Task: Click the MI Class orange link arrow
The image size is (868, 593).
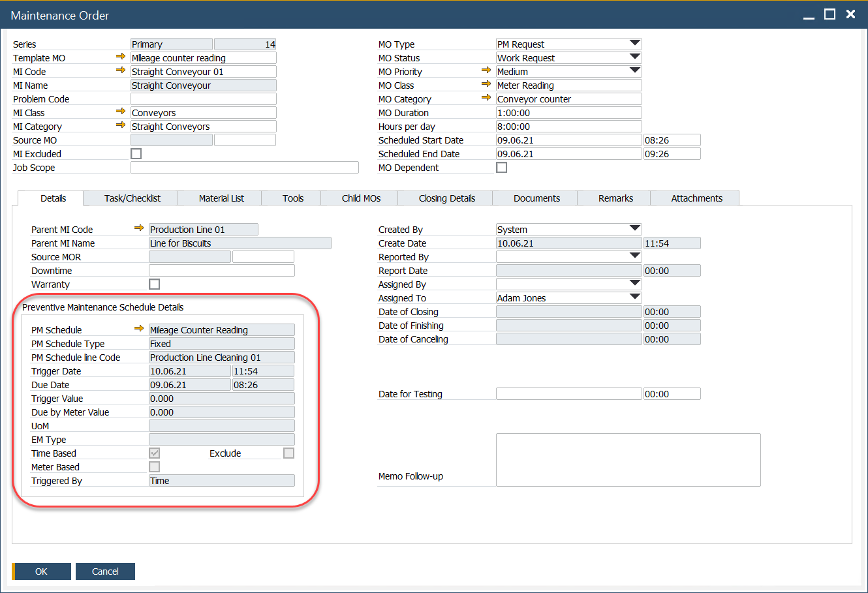Action: [121, 112]
